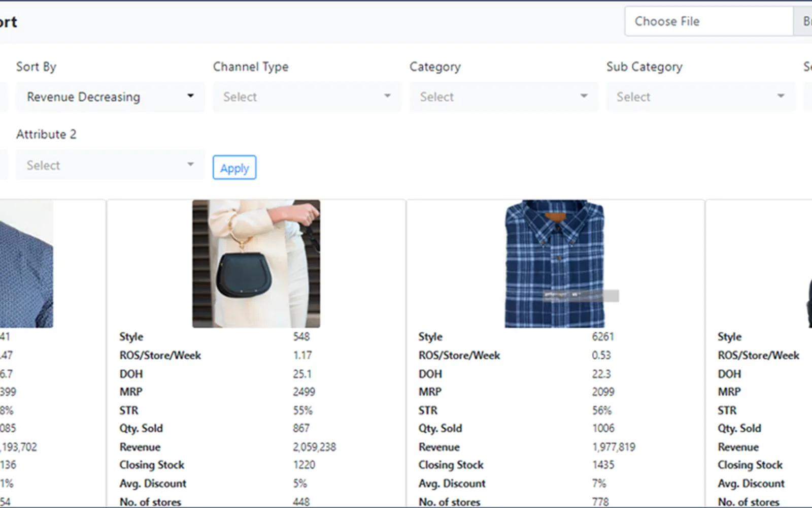812x508 pixels.
Task: Expand the Category select dropdown
Action: pyautogui.click(x=504, y=97)
